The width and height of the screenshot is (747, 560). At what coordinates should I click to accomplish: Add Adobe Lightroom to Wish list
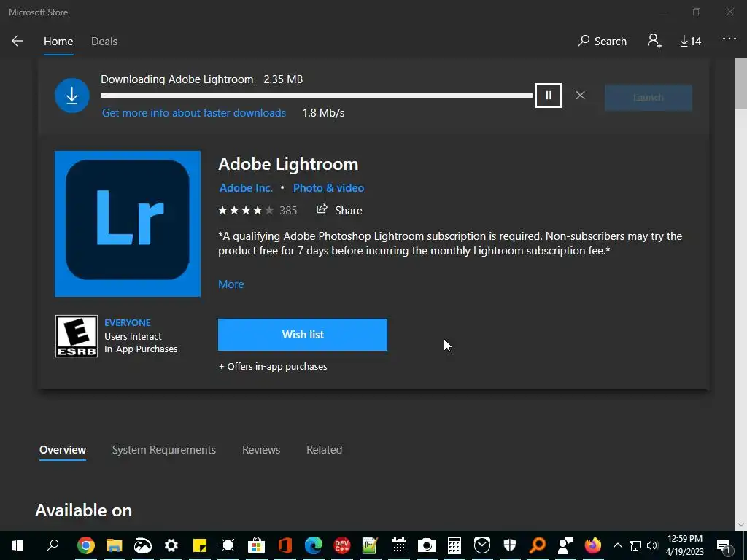[303, 335]
